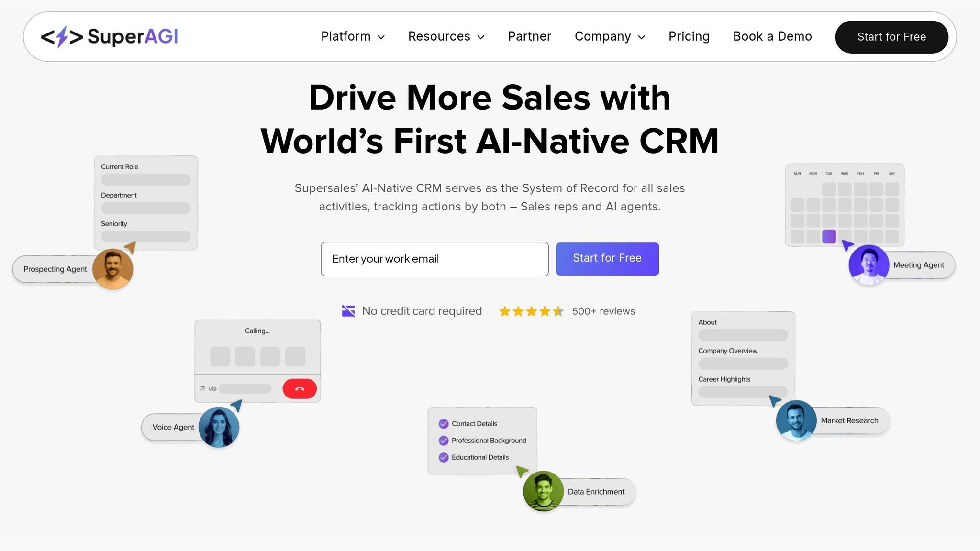Viewport: 980px width, 551px height.
Task: Select the Prospecting Agent avatar
Action: [112, 269]
